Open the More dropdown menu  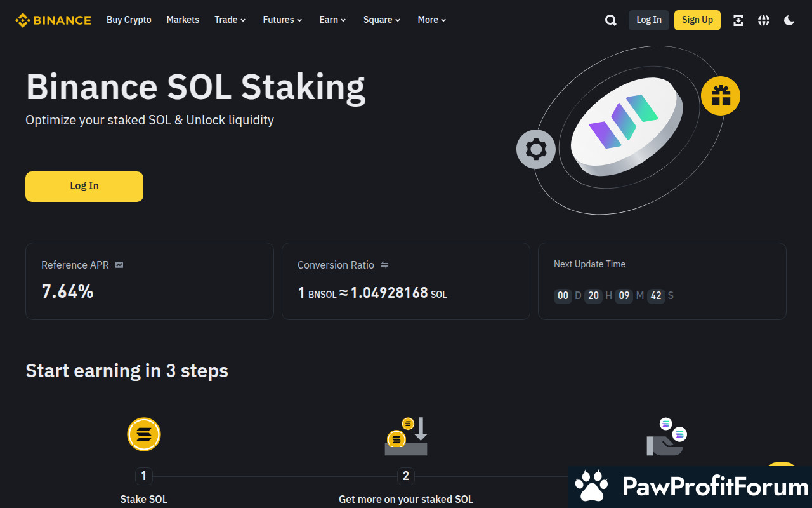(432, 20)
